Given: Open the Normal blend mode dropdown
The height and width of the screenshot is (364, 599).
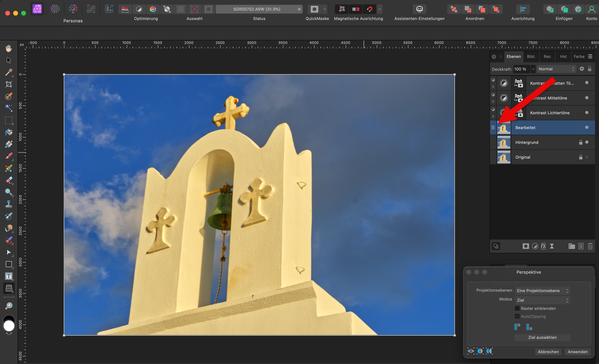Looking at the screenshot, I should click(556, 69).
